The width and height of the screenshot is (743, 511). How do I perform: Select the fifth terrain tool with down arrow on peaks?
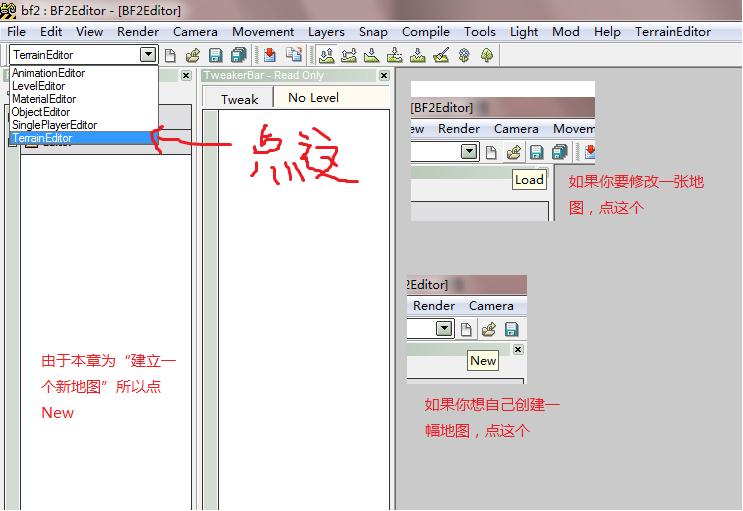(x=417, y=55)
